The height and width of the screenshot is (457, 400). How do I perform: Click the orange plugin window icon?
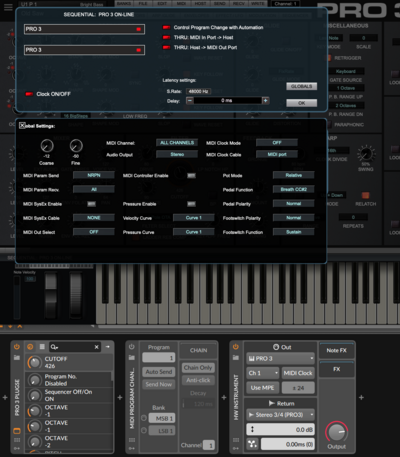[x=17, y=431]
